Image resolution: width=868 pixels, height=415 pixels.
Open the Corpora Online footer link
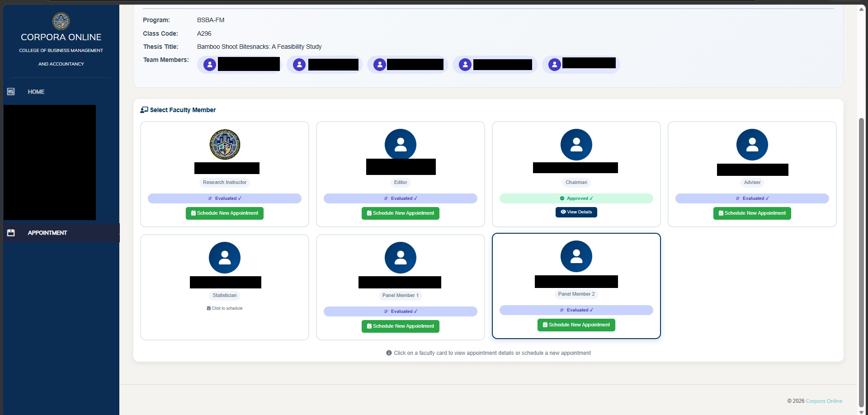(824, 401)
